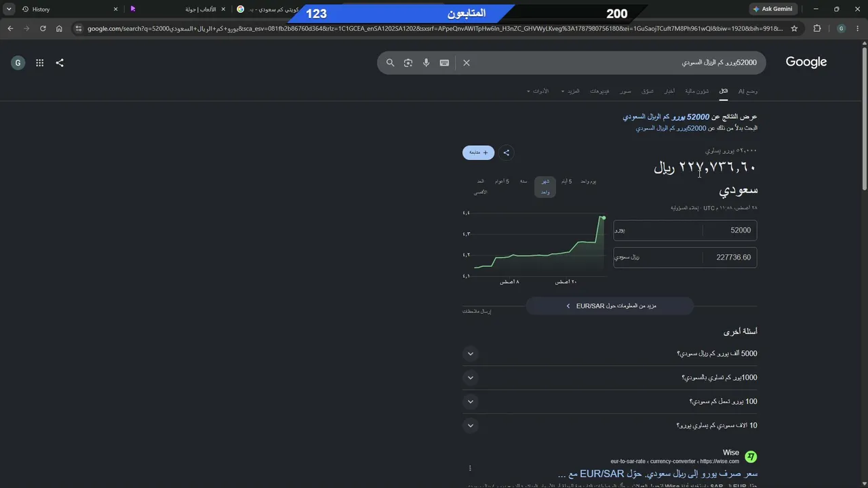Select the الحد الأقصى chart range
868x488 pixels.
coord(480,187)
